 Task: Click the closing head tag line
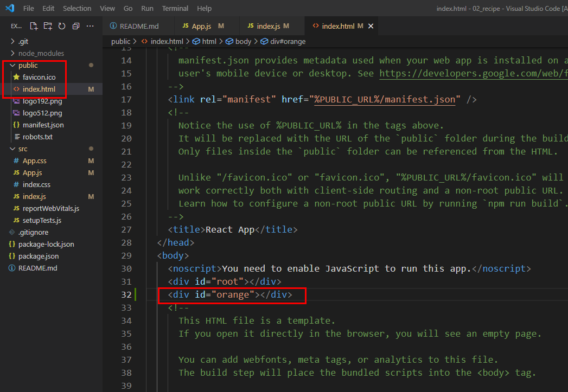tap(176, 242)
